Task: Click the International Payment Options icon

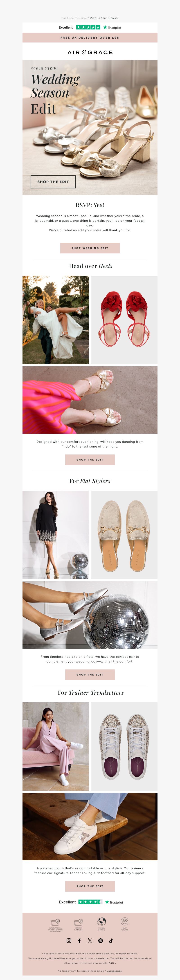Action: click(56, 922)
